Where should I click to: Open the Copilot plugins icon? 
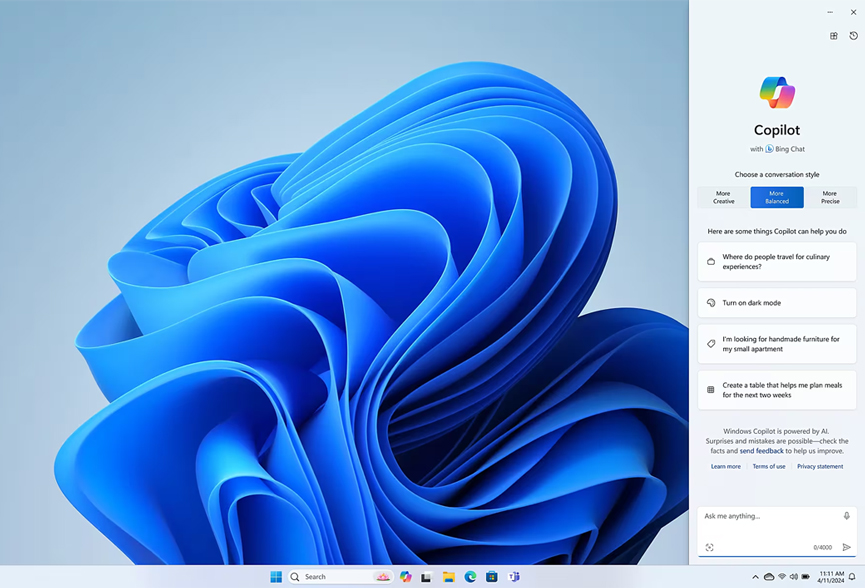click(x=834, y=36)
